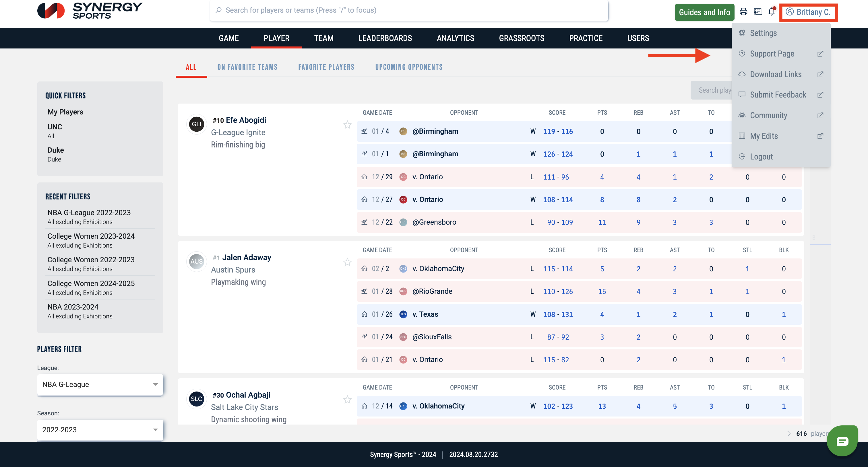Open Community from the user menu
This screenshot has width=868, height=467.
[781, 115]
